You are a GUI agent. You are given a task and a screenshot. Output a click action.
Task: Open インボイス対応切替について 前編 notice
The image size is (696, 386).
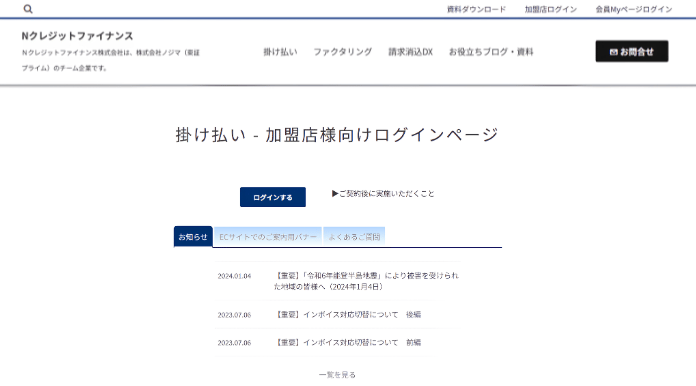347,343
